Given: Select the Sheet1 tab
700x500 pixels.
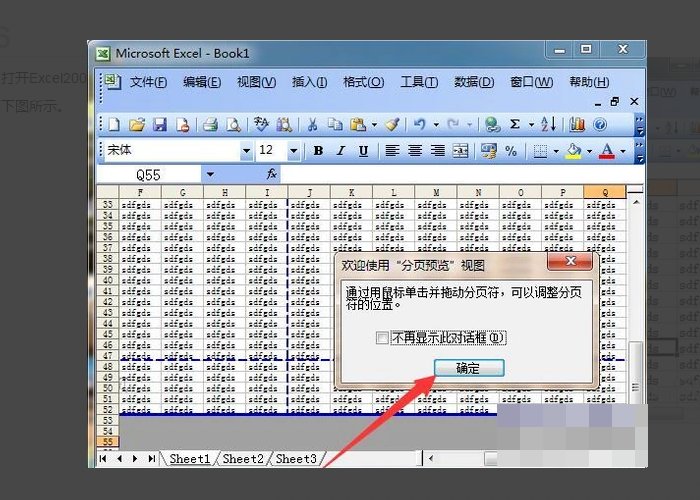Looking at the screenshot, I should coord(190,458).
